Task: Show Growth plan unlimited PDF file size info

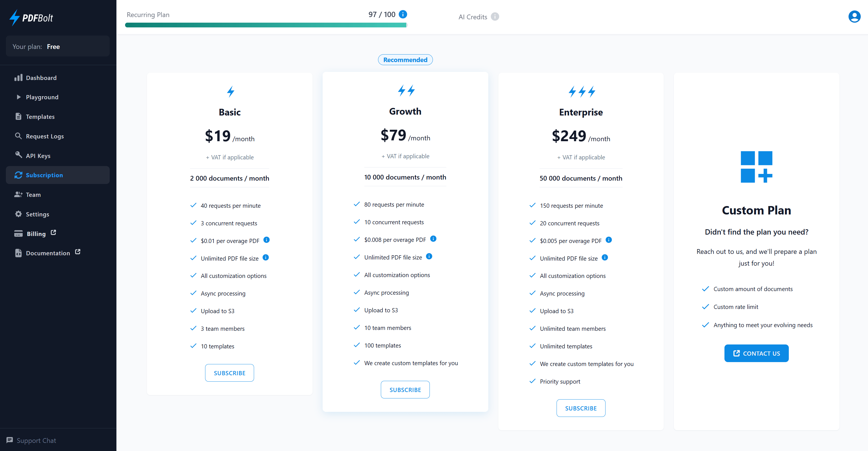Action: tap(429, 256)
